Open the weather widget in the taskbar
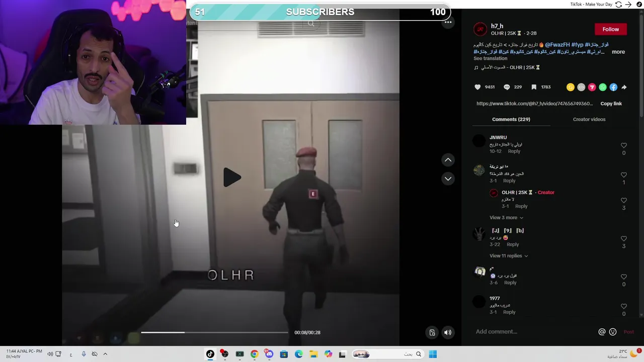Screen dimensions: 644x362 click(624, 354)
